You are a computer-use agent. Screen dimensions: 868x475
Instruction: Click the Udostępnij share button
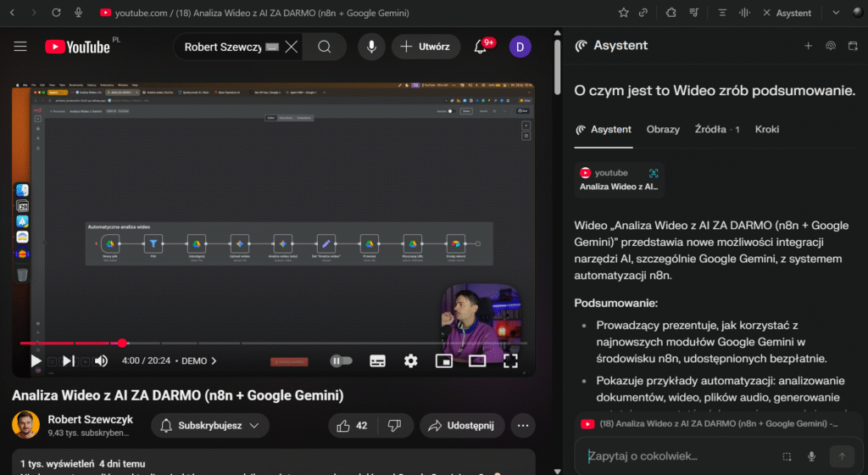pyautogui.click(x=462, y=425)
